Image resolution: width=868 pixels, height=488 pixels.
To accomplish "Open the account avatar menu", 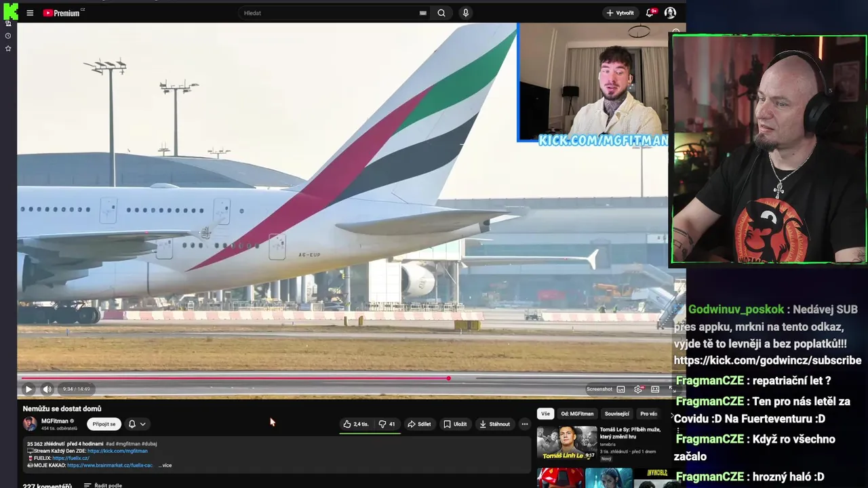I will click(670, 13).
